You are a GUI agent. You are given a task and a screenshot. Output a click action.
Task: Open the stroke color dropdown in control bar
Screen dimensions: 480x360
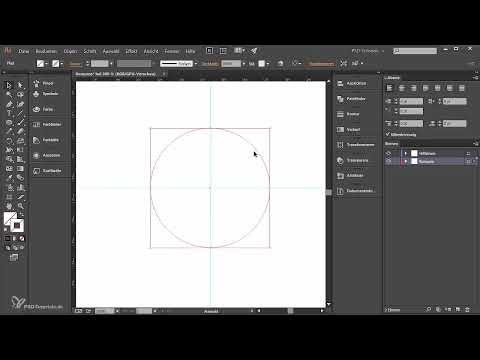[62, 64]
